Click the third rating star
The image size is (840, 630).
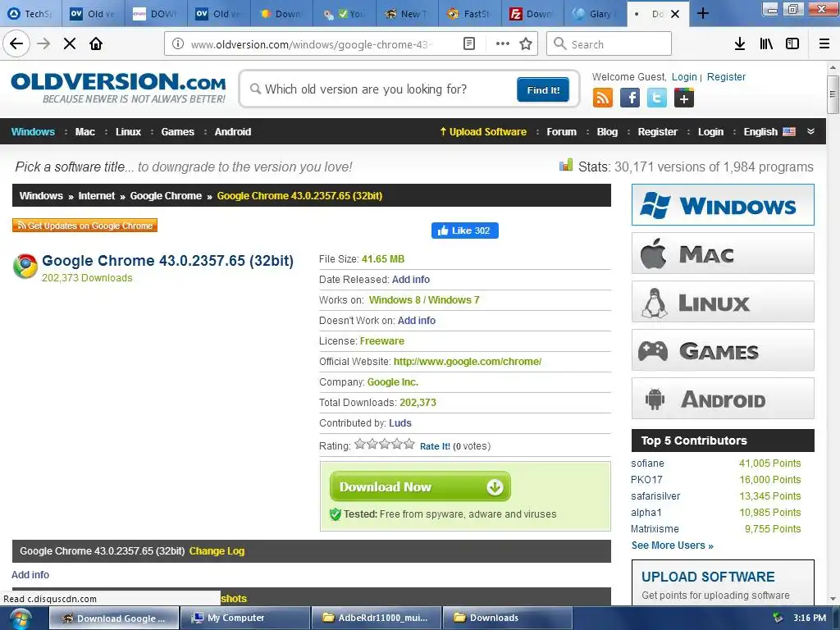385,444
